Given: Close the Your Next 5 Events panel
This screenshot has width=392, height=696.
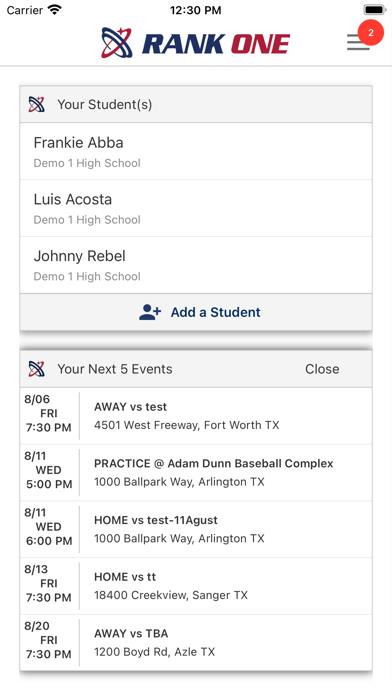Looking at the screenshot, I should 322,369.
